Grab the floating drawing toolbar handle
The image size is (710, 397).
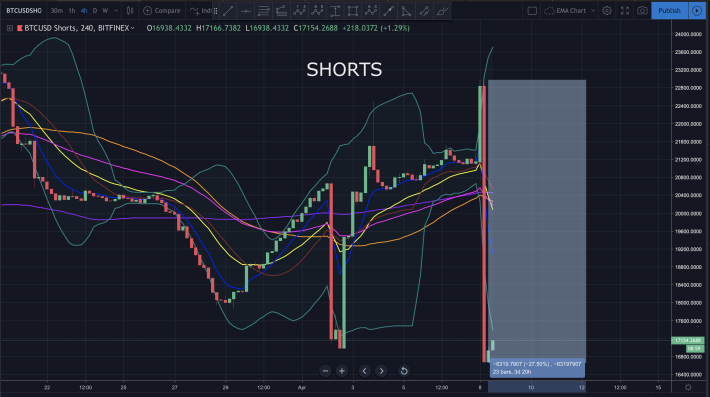(x=216, y=11)
